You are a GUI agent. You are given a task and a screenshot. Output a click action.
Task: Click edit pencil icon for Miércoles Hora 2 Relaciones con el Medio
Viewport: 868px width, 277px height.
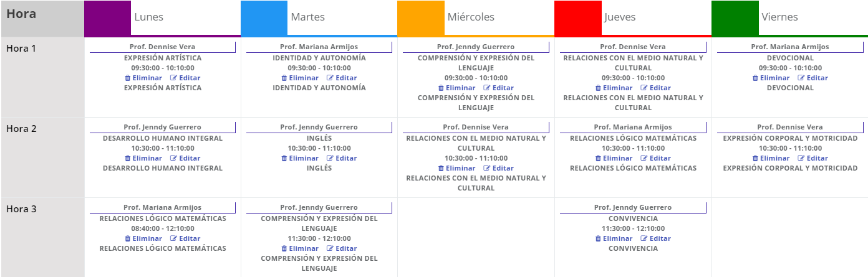[x=487, y=168]
